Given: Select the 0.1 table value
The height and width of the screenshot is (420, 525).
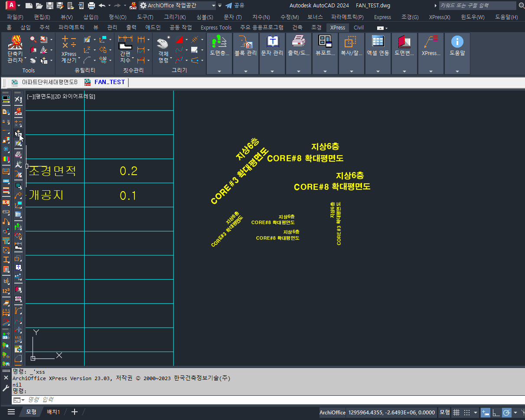Looking at the screenshot, I should tap(128, 196).
